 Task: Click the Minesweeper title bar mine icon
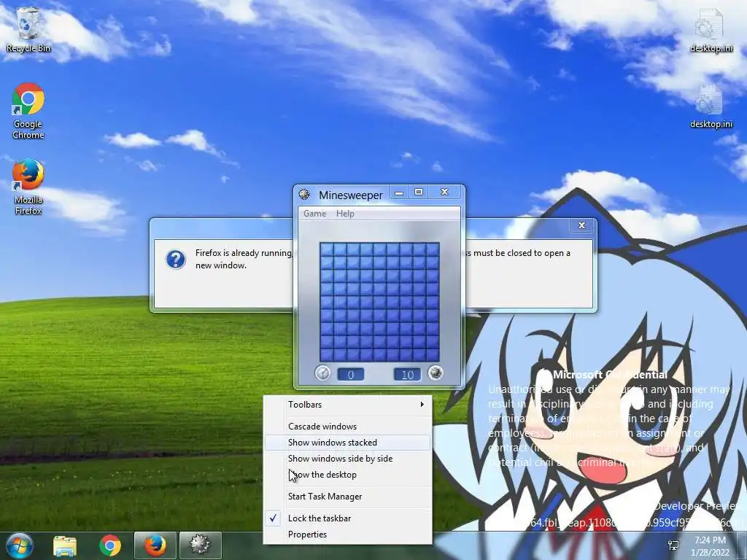(x=304, y=194)
